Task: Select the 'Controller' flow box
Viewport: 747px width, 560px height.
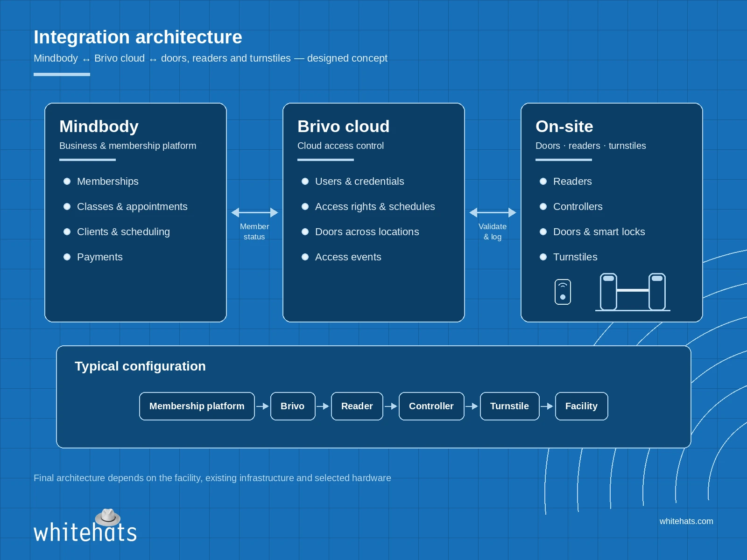Action: [x=431, y=406]
